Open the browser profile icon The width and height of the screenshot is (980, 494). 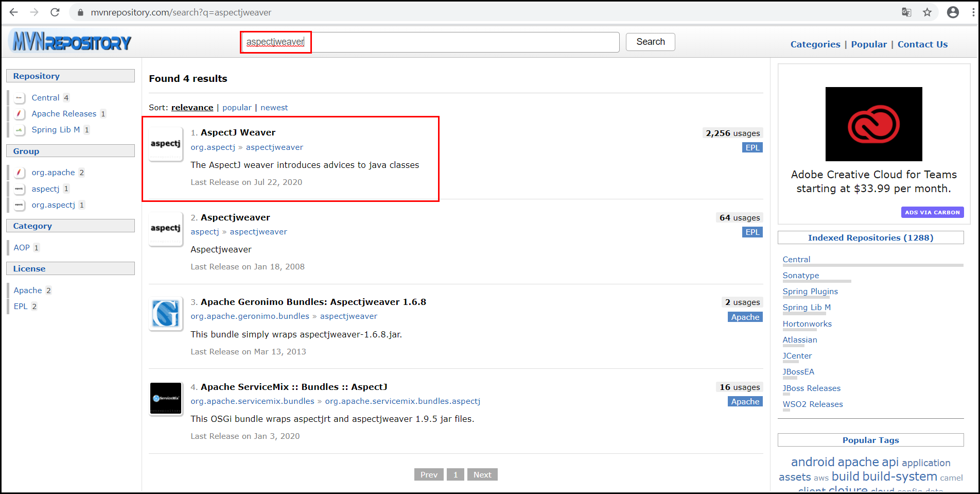(x=953, y=12)
